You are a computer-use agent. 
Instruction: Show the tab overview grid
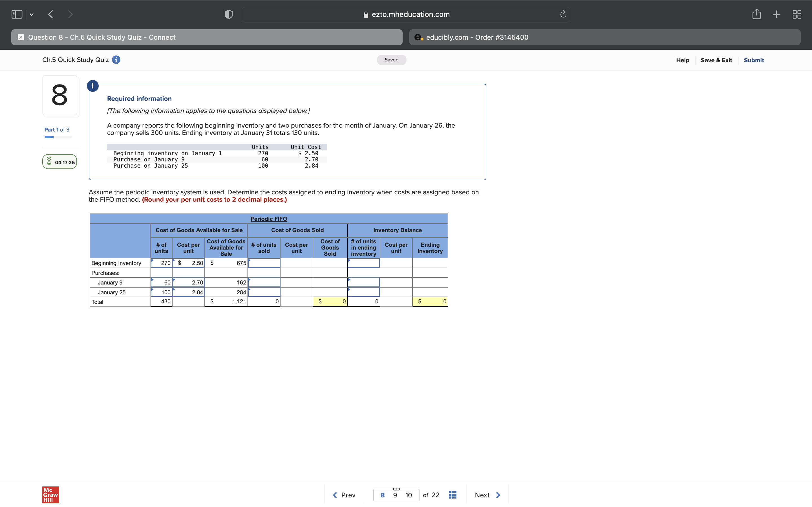796,14
